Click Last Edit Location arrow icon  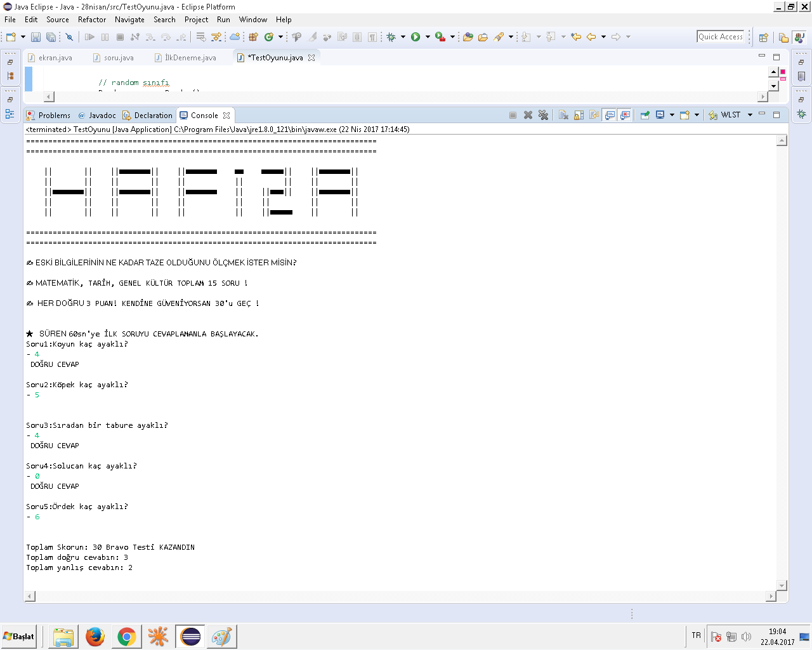[576, 37]
